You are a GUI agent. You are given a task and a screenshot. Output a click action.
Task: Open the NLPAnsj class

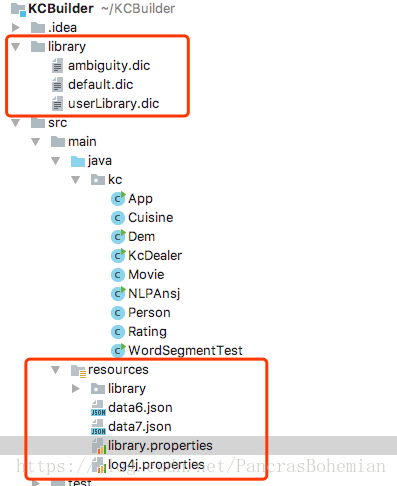[154, 294]
